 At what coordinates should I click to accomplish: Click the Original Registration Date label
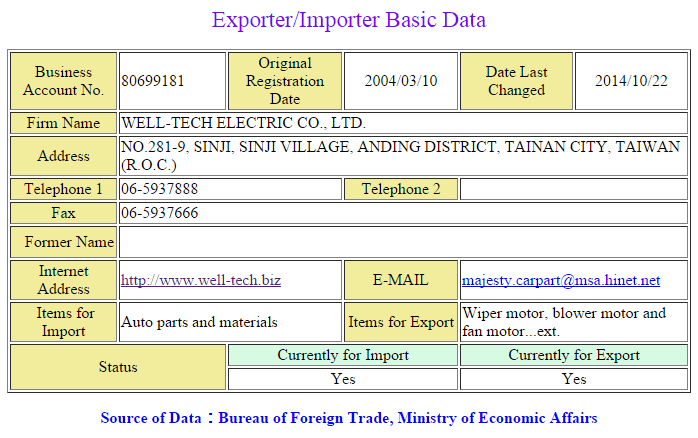(x=285, y=81)
